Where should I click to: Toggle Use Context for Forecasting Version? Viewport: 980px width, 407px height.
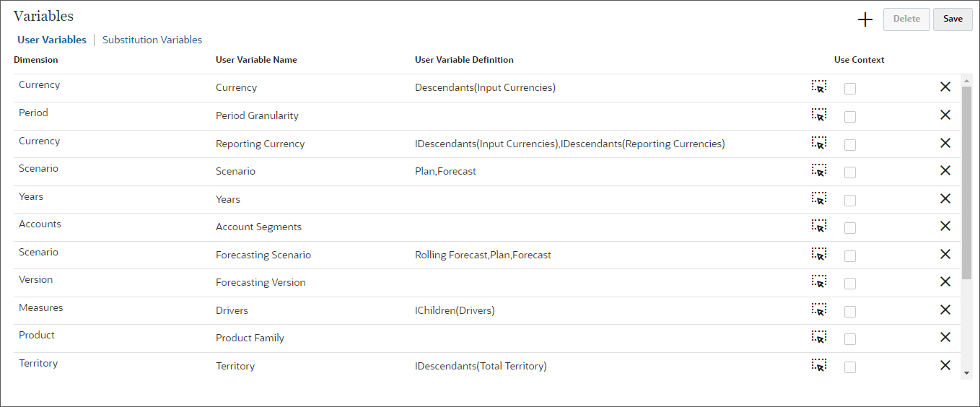click(x=850, y=284)
